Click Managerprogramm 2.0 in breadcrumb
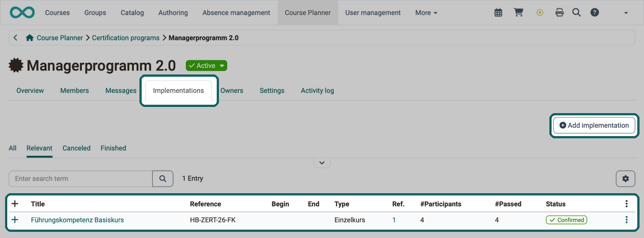Image resolution: width=644 pixels, height=238 pixels. point(204,38)
